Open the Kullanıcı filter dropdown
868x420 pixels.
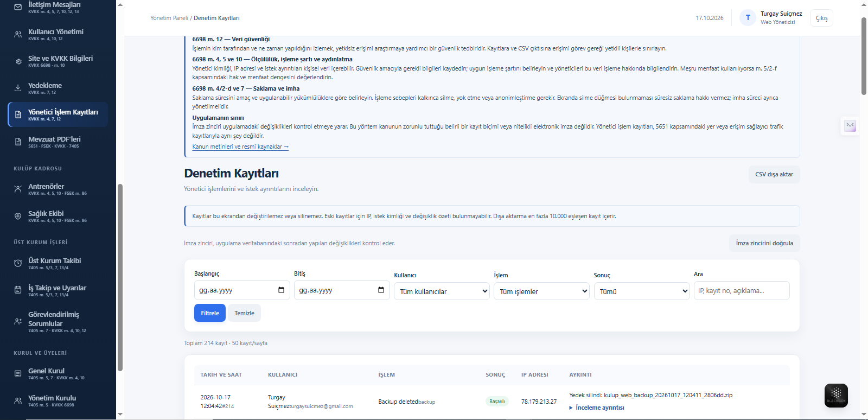pos(442,291)
